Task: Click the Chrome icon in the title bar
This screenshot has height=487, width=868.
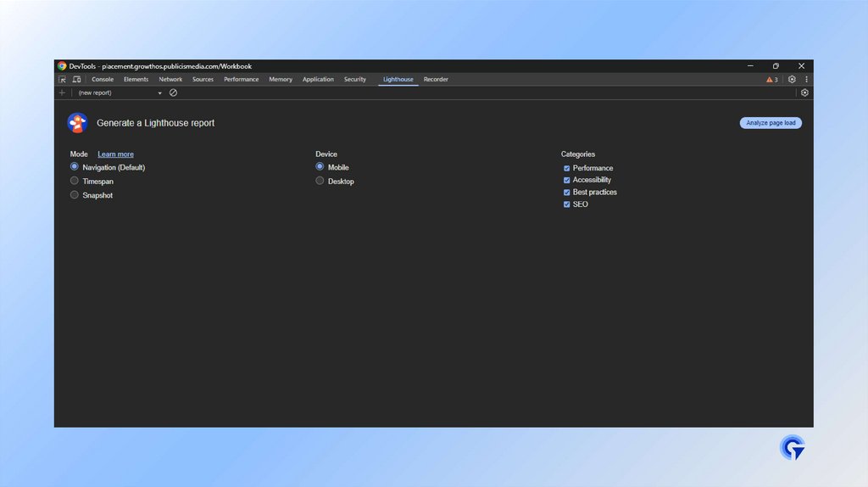Action: coord(62,66)
